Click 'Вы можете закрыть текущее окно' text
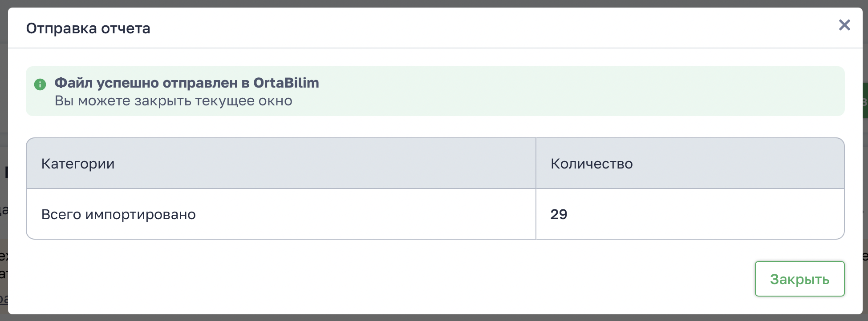 coord(173,101)
